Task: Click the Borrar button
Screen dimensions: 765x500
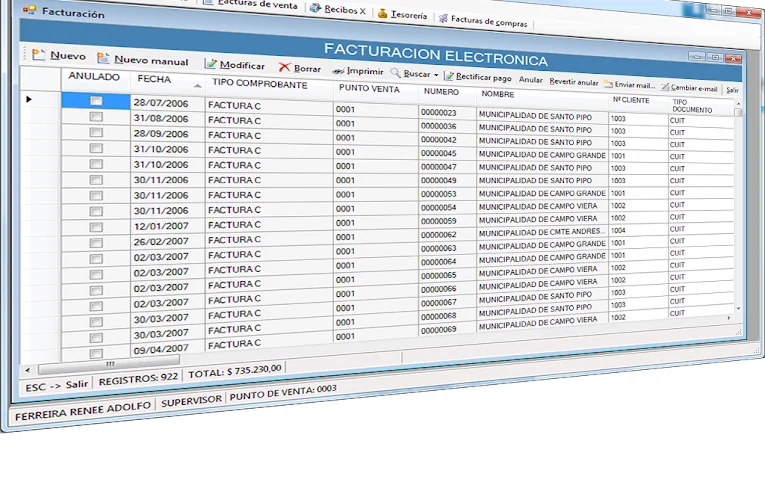Action: 300,68
